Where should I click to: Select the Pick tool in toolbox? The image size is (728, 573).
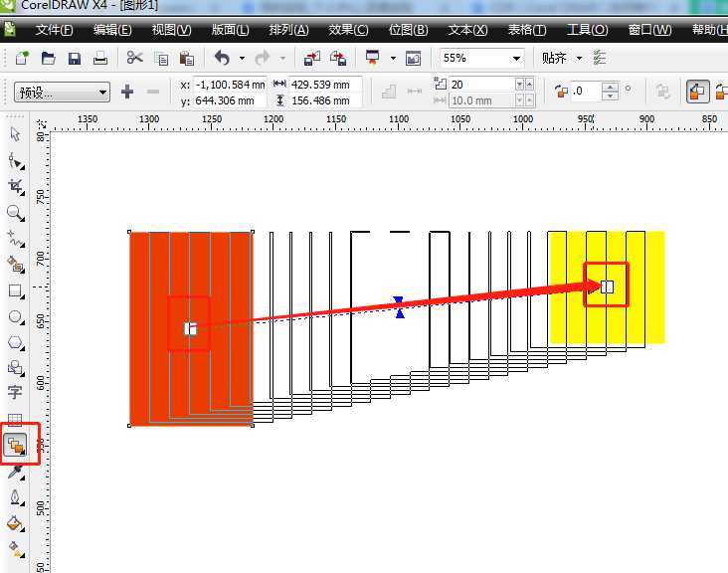tap(15, 135)
